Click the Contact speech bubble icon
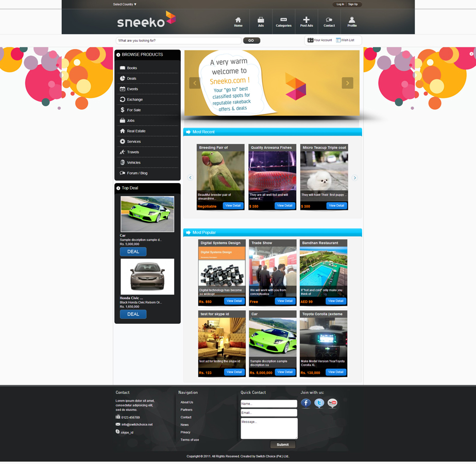476x464 pixels. (329, 20)
